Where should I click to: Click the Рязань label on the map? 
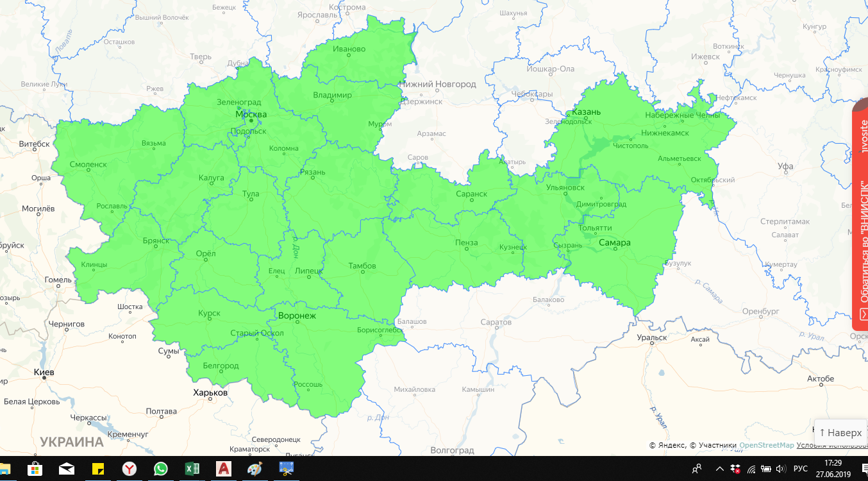[313, 172]
